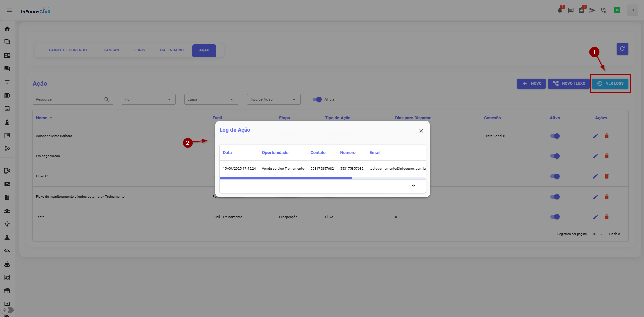Viewport: 644px width, 317px height.
Task: Click edit pencil for Teste row
Action: point(595,217)
